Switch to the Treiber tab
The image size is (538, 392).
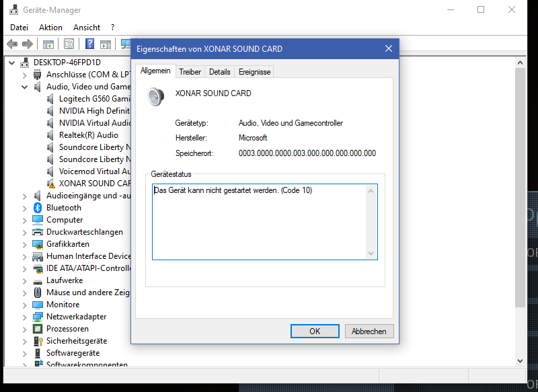pyautogui.click(x=190, y=72)
